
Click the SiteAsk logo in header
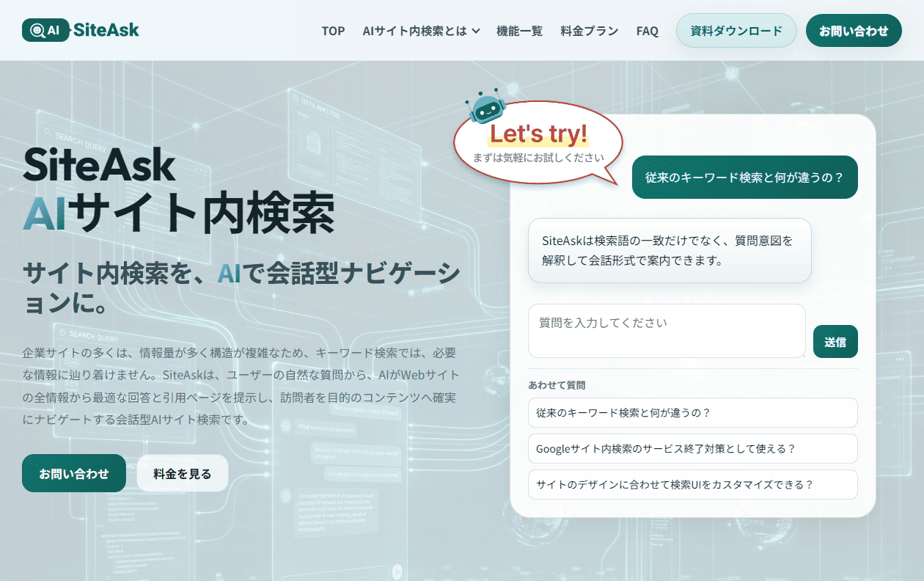click(x=81, y=30)
